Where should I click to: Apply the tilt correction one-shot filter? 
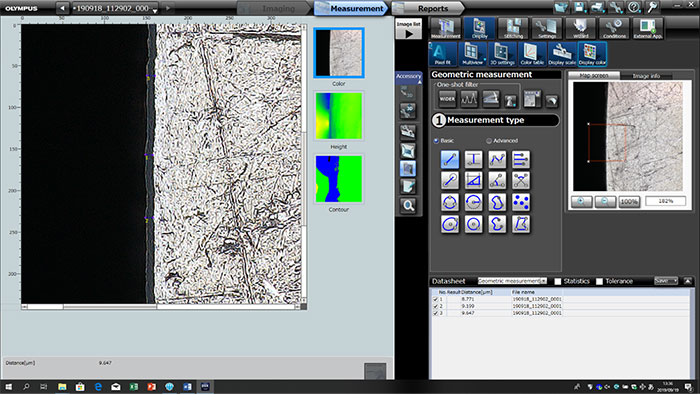coord(491,99)
